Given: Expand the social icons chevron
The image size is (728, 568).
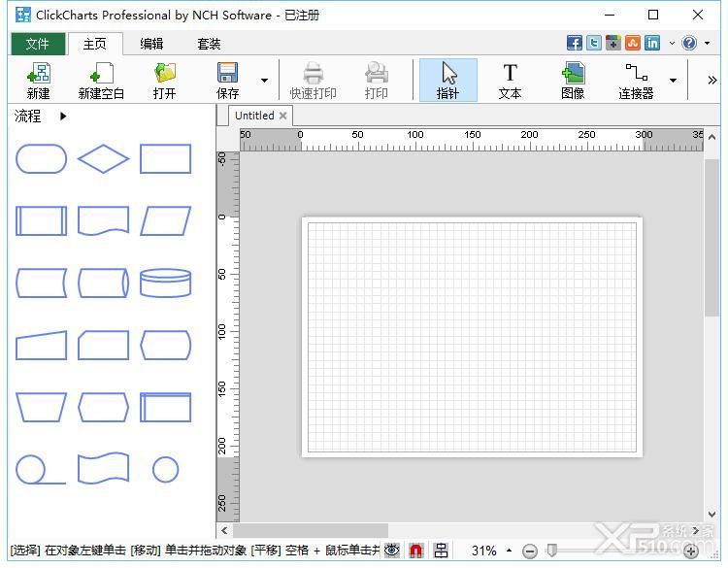Looking at the screenshot, I should tap(672, 43).
